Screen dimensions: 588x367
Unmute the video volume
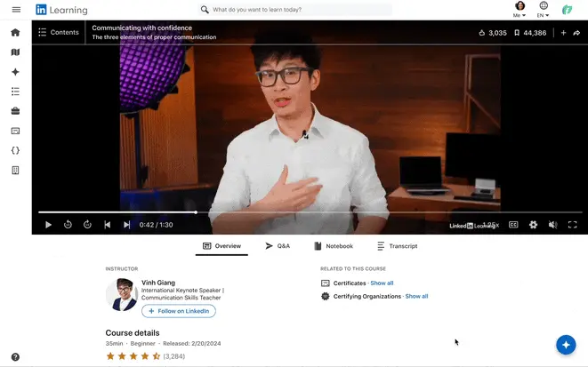point(552,225)
